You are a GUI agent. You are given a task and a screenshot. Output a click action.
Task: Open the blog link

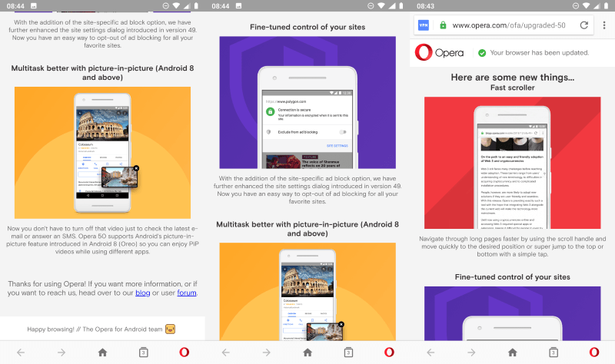pos(143,293)
